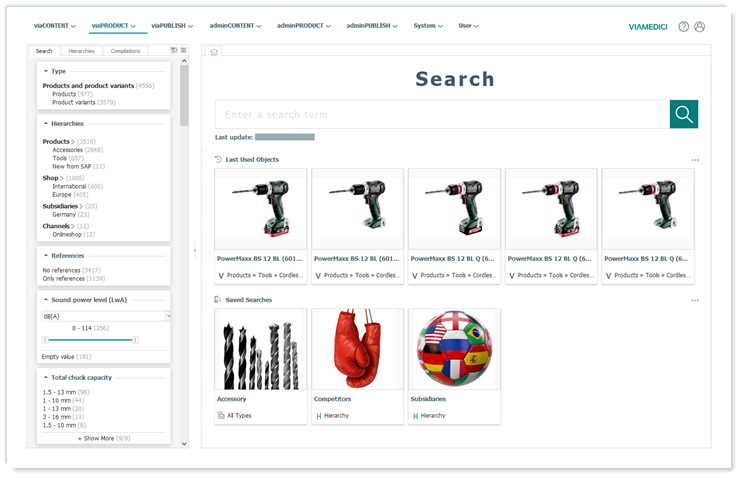The width and height of the screenshot is (741, 478).
Task: Open Saved Searches more options menu
Action: 694,300
